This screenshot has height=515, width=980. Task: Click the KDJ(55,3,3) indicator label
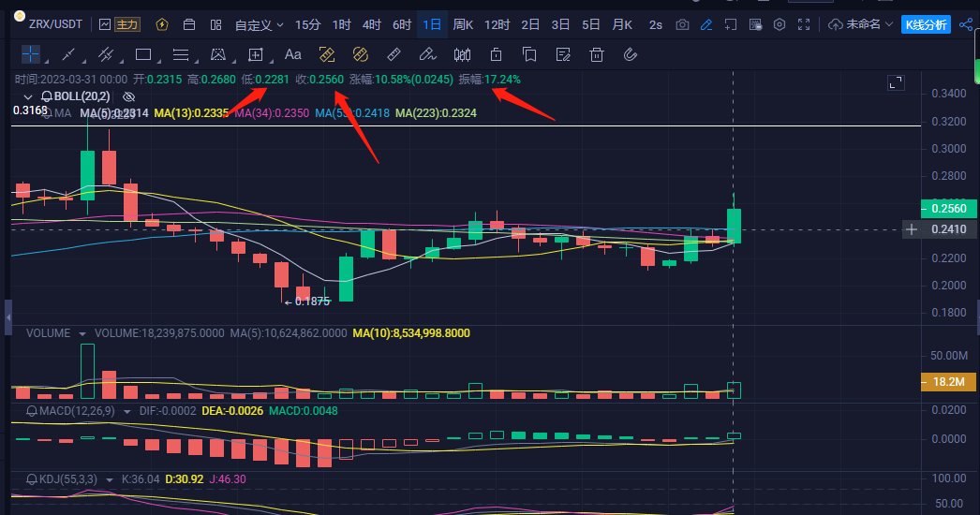68,479
